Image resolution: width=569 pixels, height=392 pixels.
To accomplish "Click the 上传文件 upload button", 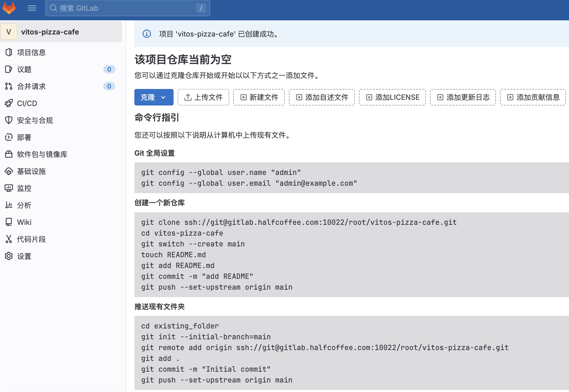I will [203, 97].
